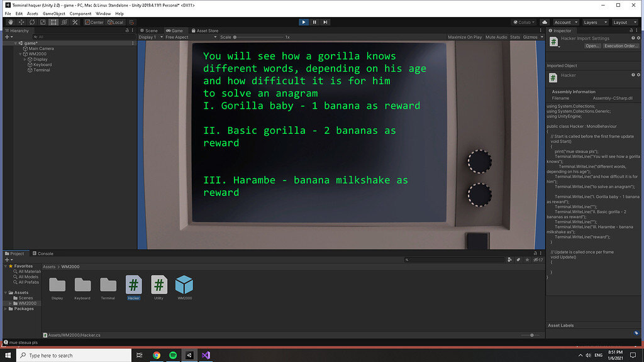
Task: Toggle the grid snapping icon in toolbar
Action: point(131,22)
